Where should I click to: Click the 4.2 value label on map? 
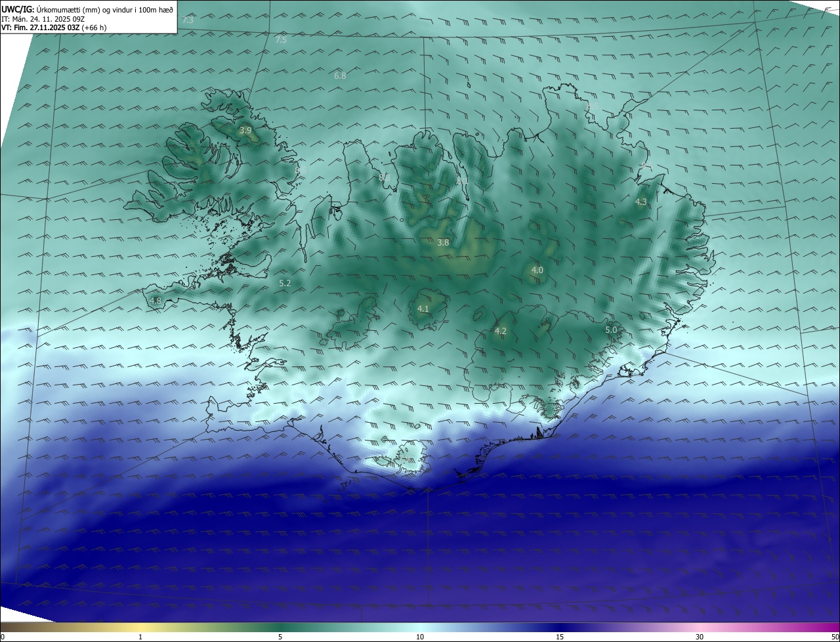point(501,332)
